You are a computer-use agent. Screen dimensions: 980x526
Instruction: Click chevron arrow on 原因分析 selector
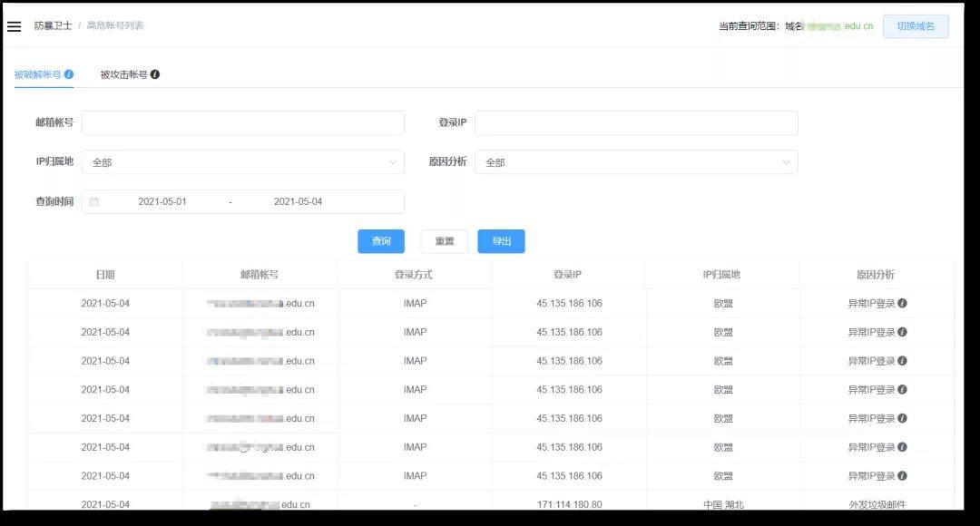[786, 161]
